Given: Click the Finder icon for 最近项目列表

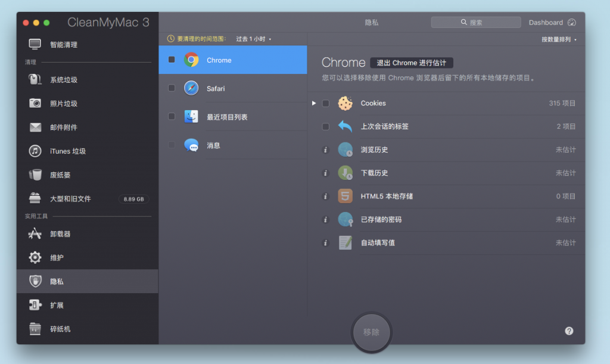Looking at the screenshot, I should 191,117.
